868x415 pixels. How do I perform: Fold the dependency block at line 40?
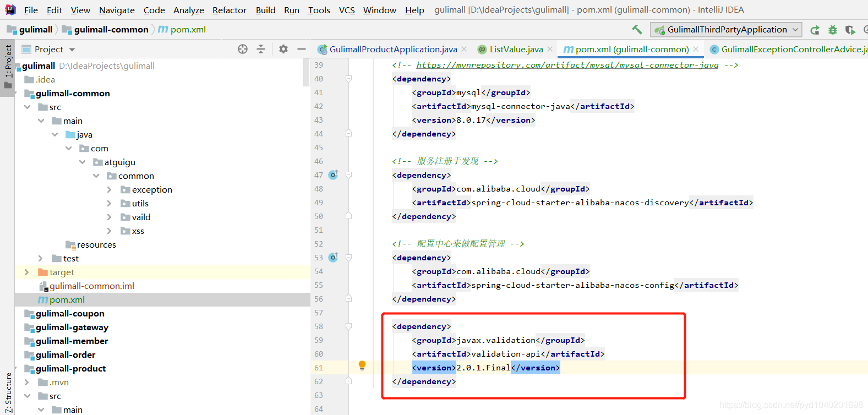pos(348,79)
